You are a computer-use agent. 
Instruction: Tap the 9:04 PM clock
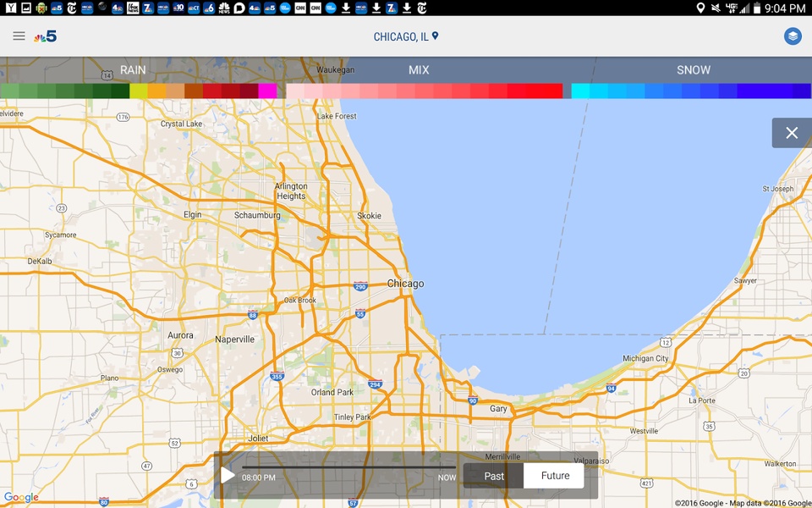pyautogui.click(x=785, y=8)
